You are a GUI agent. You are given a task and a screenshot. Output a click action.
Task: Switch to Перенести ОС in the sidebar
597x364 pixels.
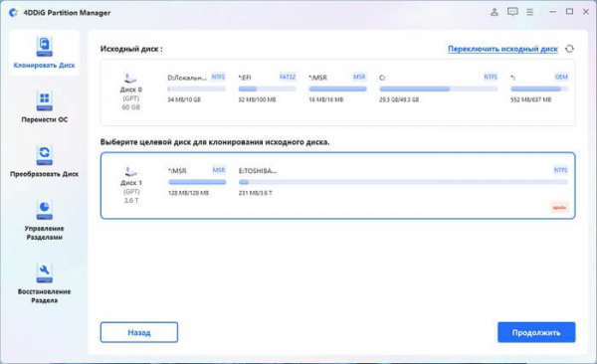44,107
